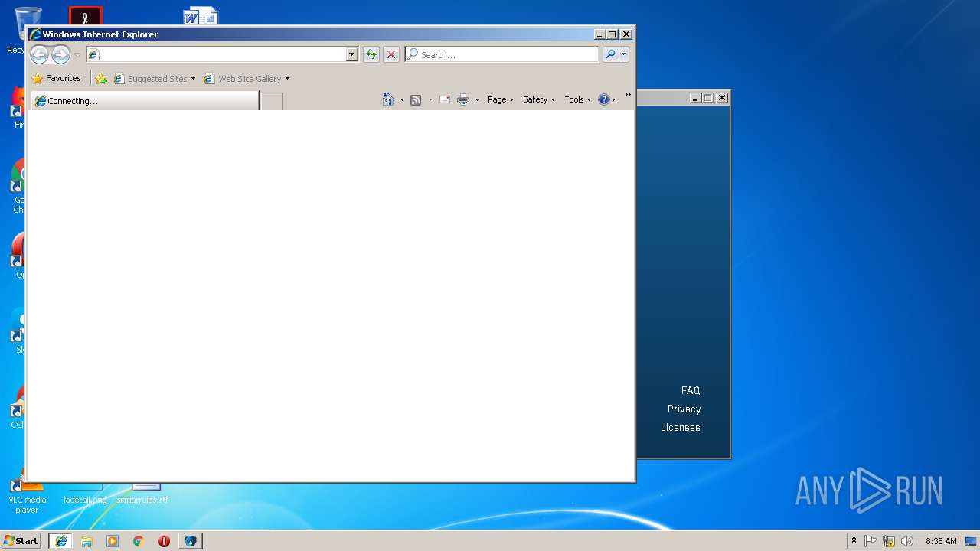Screen dimensions: 980x551
Task: Open the Suggested Sites link
Action: click(x=150, y=78)
